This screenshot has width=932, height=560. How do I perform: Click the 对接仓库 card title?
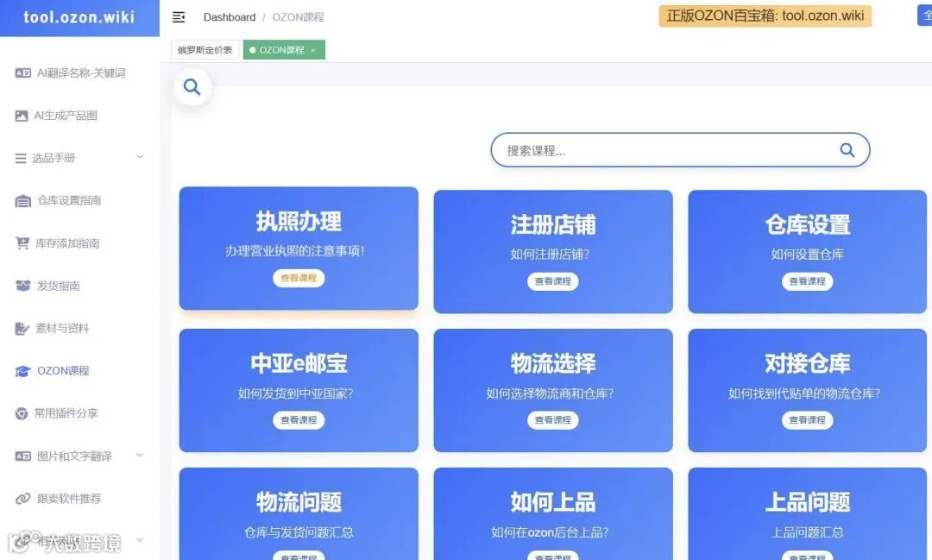[807, 363]
